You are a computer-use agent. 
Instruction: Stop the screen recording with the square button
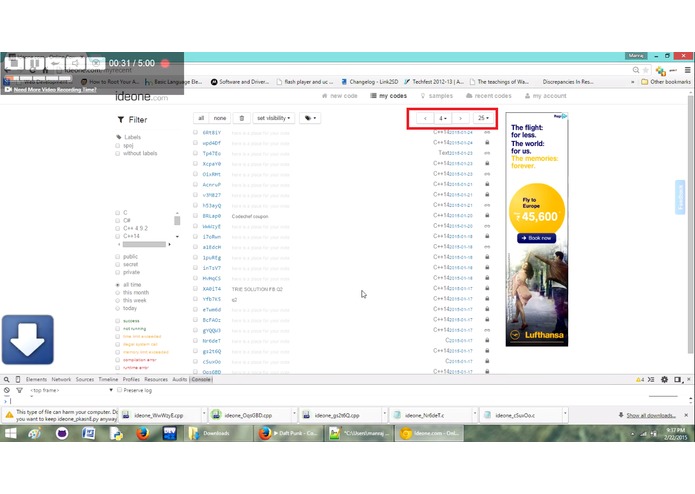coord(14,63)
